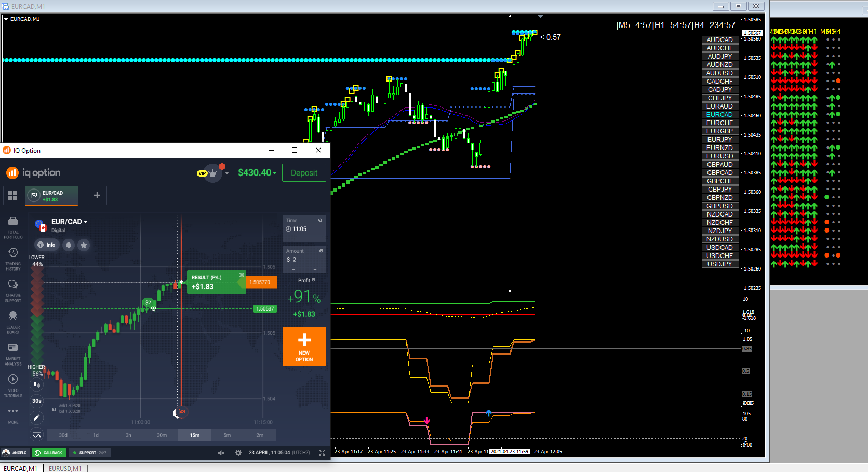Click the Time field showing 11:05
The height and width of the screenshot is (472, 868).
click(304, 228)
